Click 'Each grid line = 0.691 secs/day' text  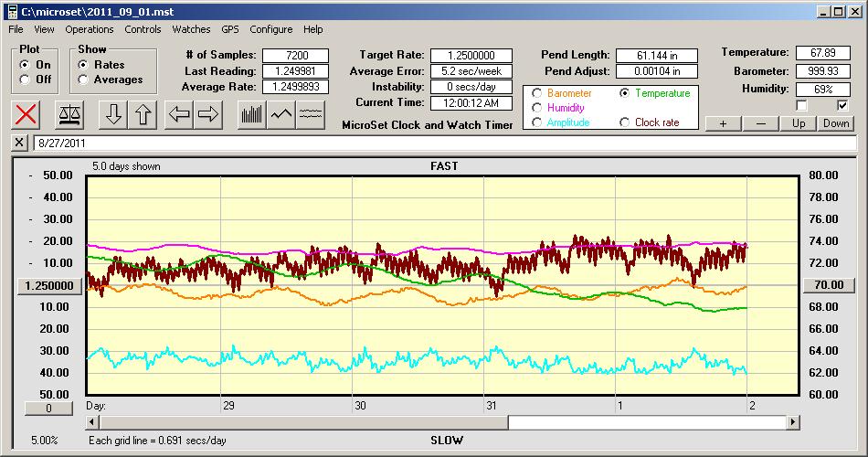157,441
